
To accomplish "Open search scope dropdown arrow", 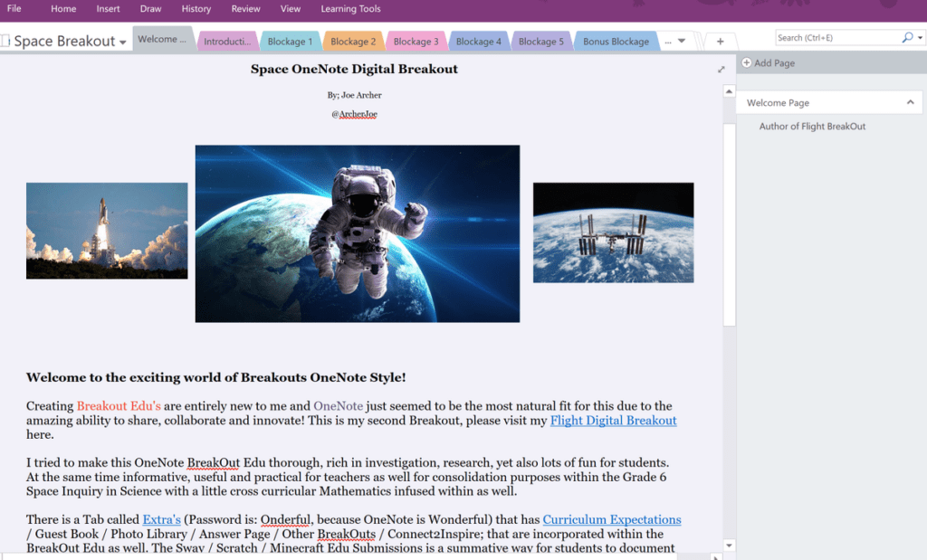I will click(x=920, y=38).
